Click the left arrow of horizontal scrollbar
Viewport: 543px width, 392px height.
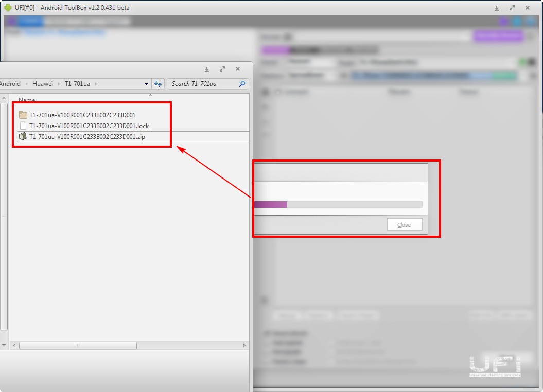14,345
